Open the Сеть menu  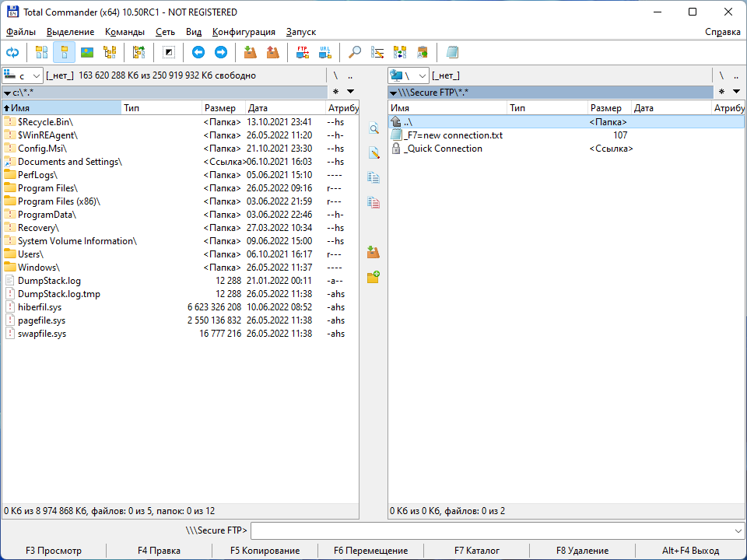click(165, 32)
